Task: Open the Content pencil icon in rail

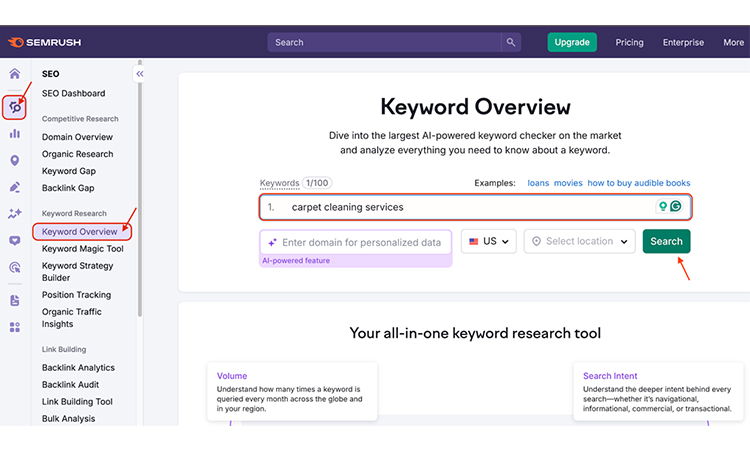Action: click(15, 187)
